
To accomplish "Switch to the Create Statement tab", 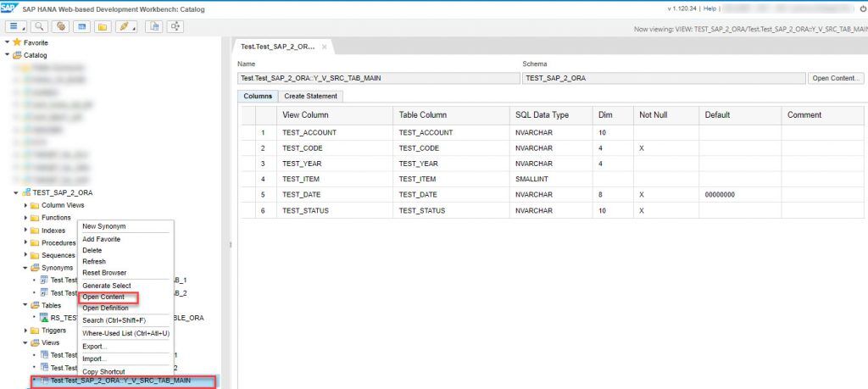I will (310, 97).
